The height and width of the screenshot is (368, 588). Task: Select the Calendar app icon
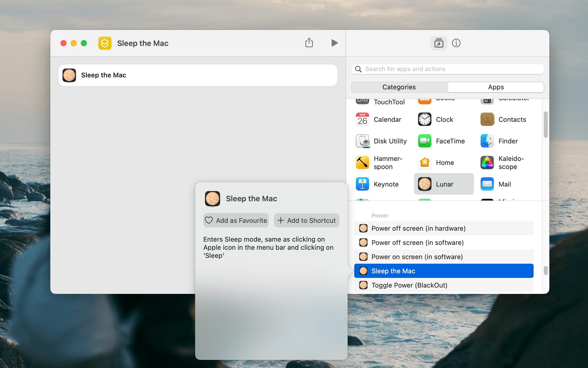(362, 120)
